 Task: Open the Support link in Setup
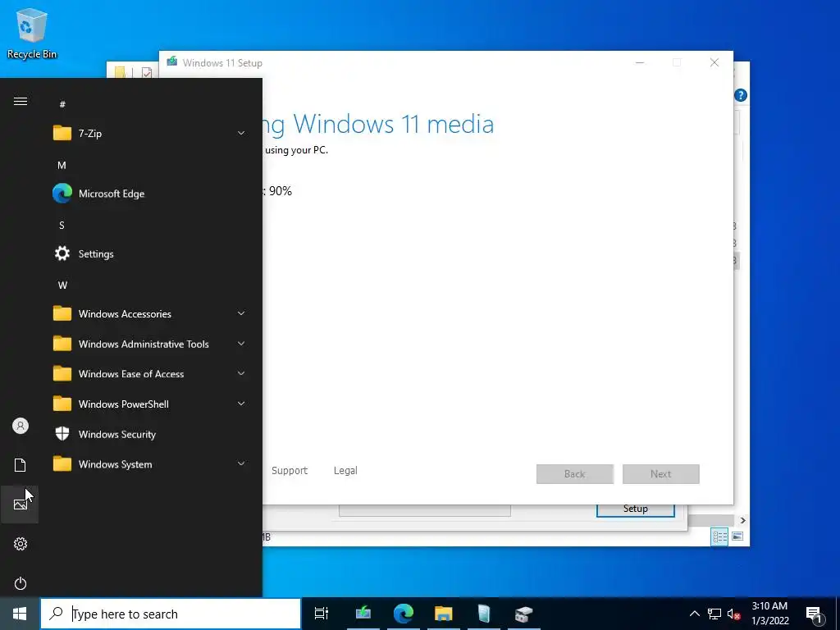click(x=290, y=470)
